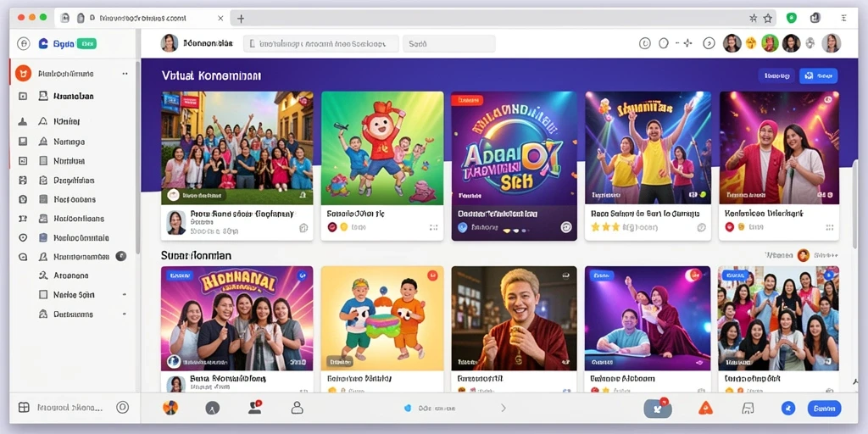This screenshot has height=434, width=868.
Task: Close the open browser tab
Action: (x=220, y=19)
